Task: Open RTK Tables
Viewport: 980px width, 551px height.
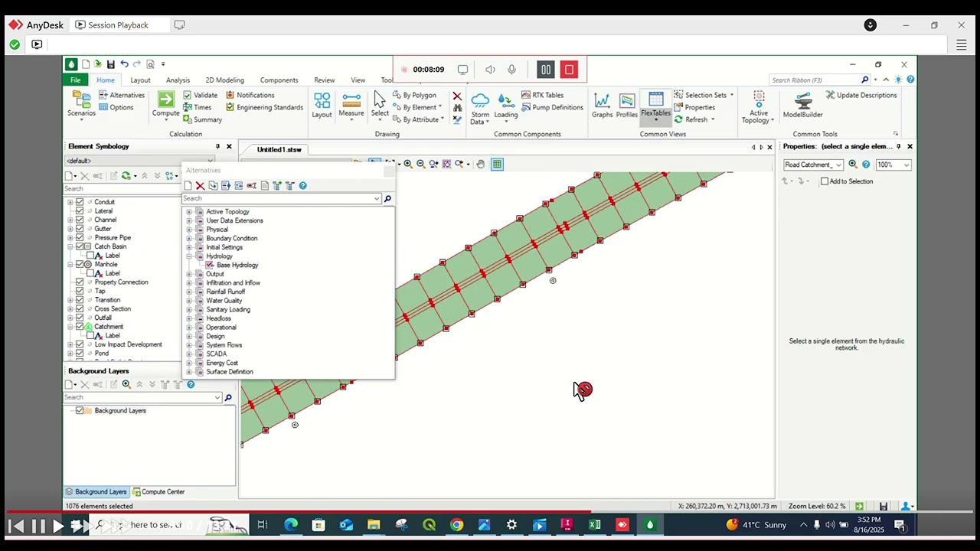Action: coord(542,95)
